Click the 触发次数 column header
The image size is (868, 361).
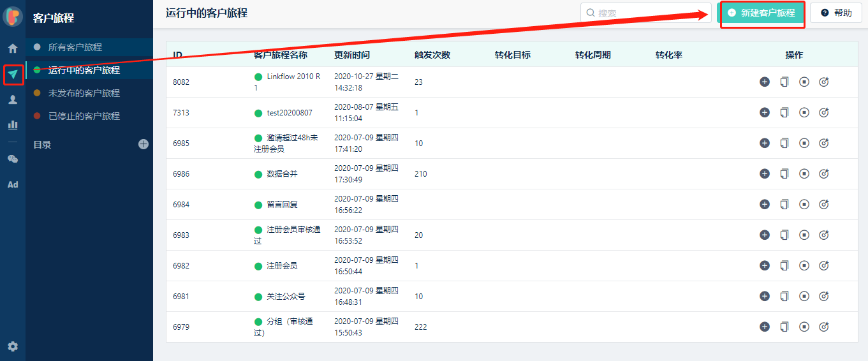[x=432, y=55]
